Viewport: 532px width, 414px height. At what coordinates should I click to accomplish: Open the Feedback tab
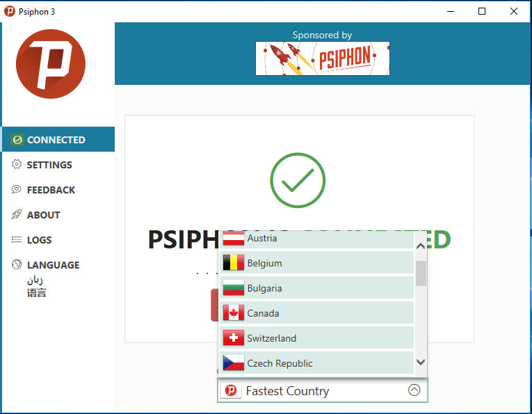click(58, 190)
